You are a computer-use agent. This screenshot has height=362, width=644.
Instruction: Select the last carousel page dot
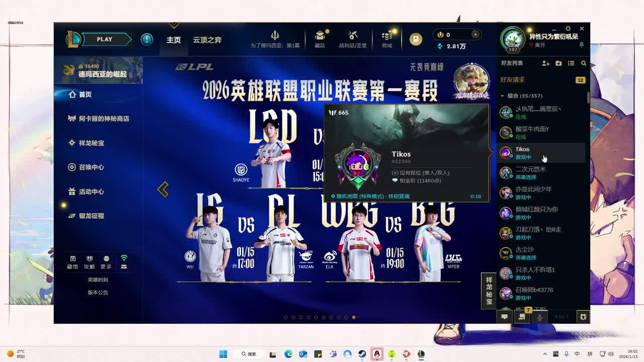click(354, 317)
